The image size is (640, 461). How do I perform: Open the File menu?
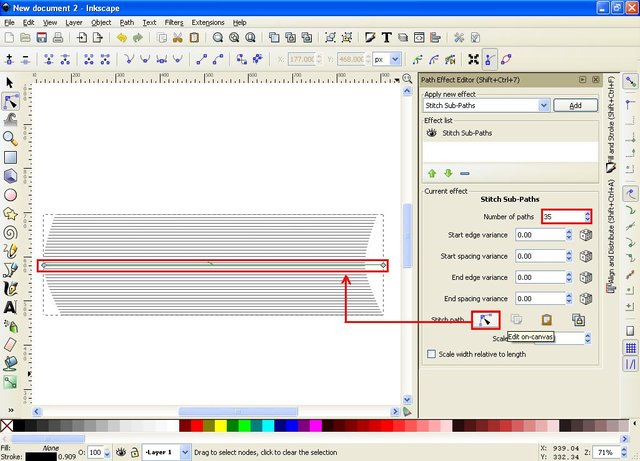(9, 22)
